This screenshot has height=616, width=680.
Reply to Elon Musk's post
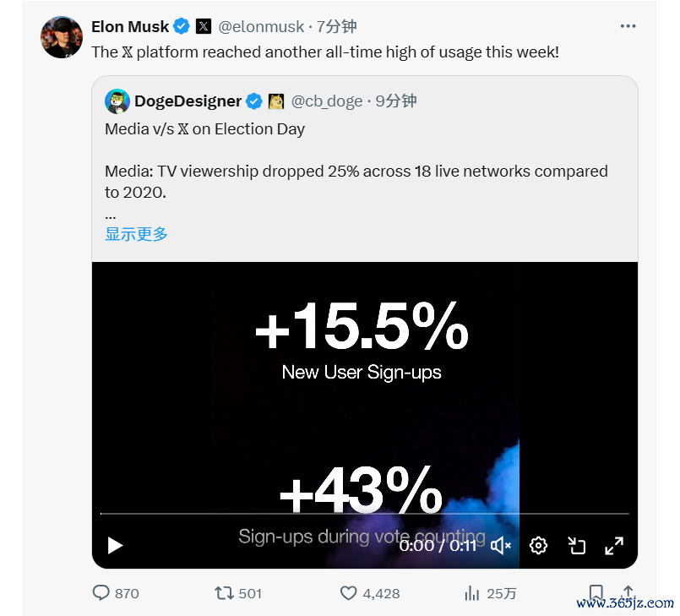point(101,593)
